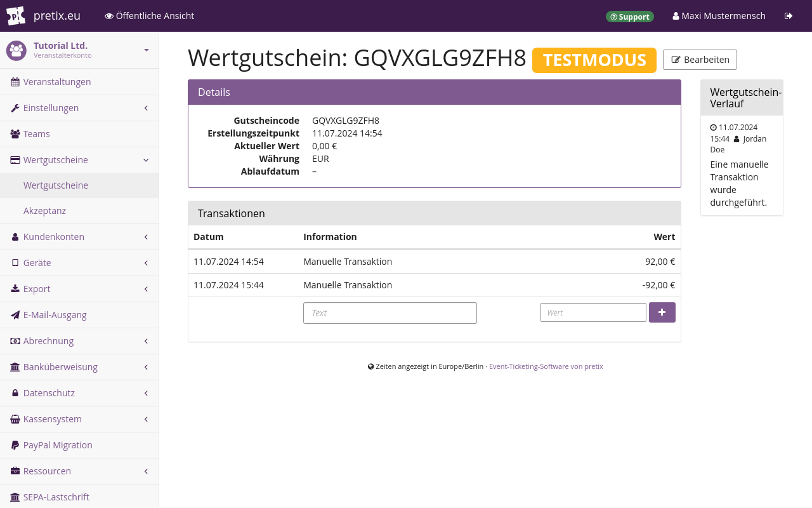Go to Teams in the sidebar
The image size is (812, 508).
pos(79,134)
